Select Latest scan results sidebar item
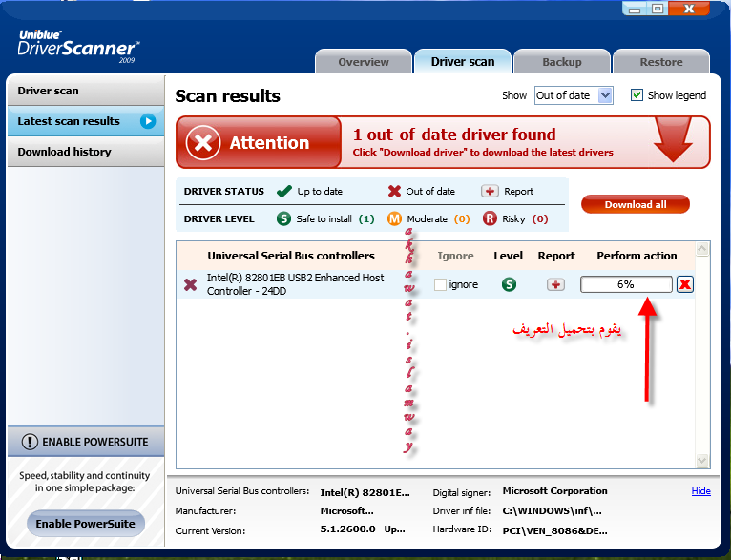 coord(86,121)
